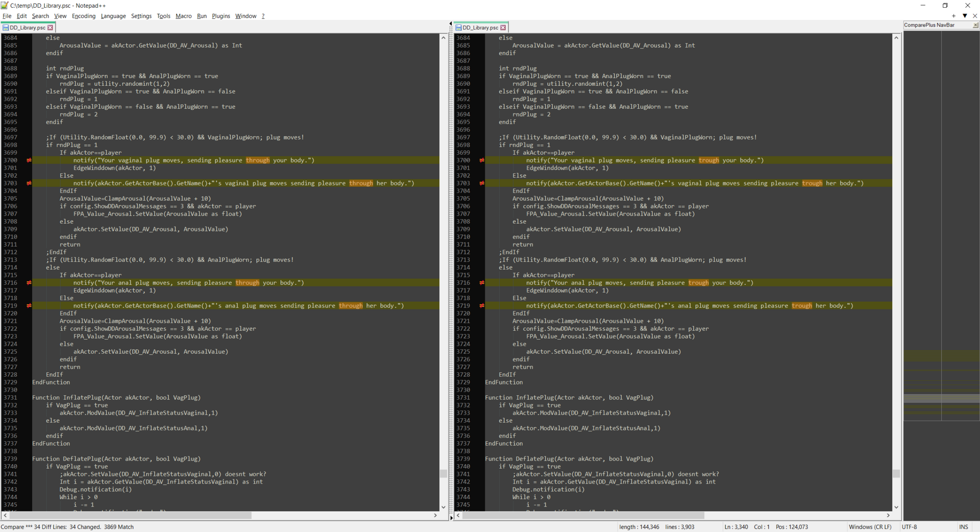Click 'Function DeflatePlug' line in right pane
980x532 pixels.
click(x=569, y=459)
